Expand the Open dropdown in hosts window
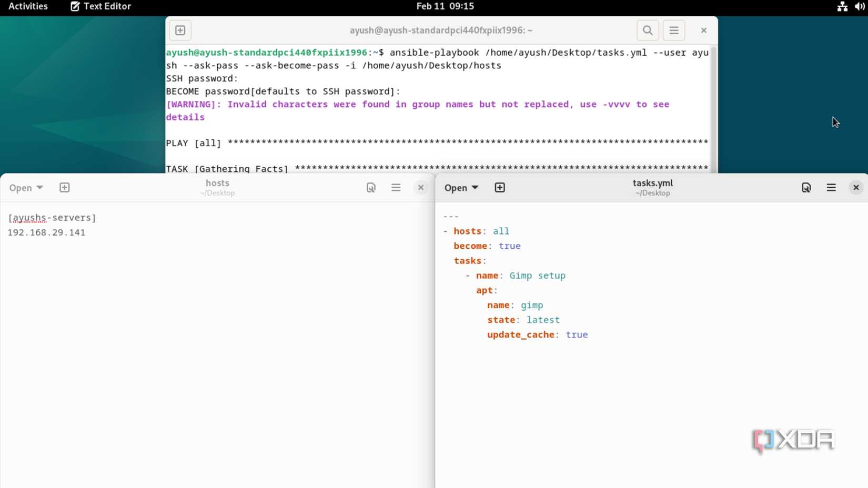The height and width of the screenshot is (488, 868). [x=26, y=188]
